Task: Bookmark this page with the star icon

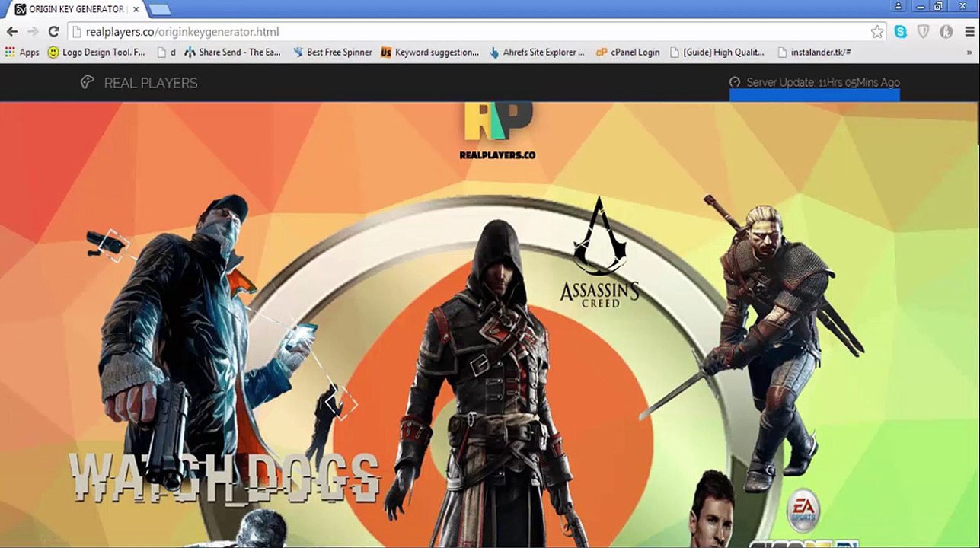Action: click(x=877, y=32)
